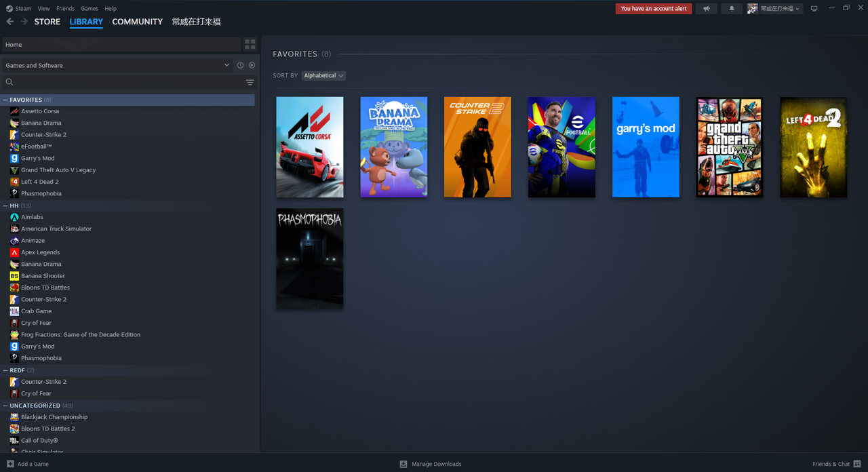868x472 pixels.
Task: Open the COMMUNITY tab
Action: pyautogui.click(x=137, y=22)
